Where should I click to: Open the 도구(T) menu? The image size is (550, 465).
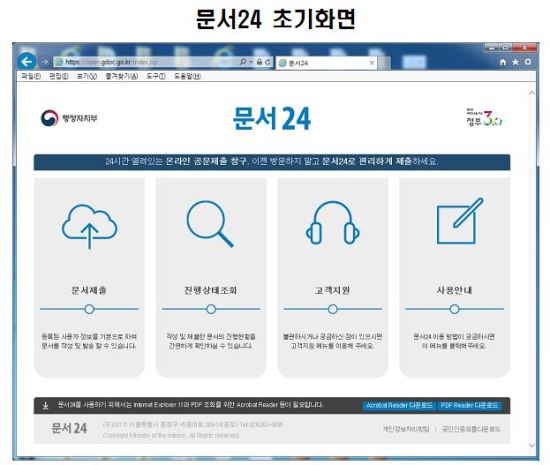[156, 76]
